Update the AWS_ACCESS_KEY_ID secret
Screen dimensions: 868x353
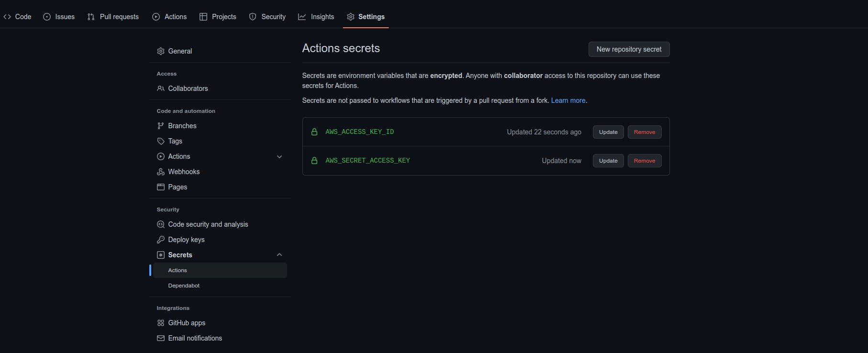pyautogui.click(x=608, y=132)
